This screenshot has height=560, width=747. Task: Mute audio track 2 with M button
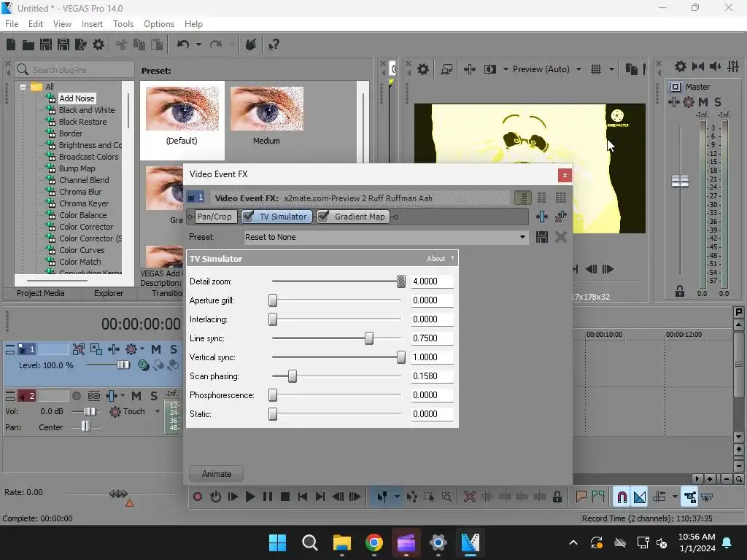point(136,396)
